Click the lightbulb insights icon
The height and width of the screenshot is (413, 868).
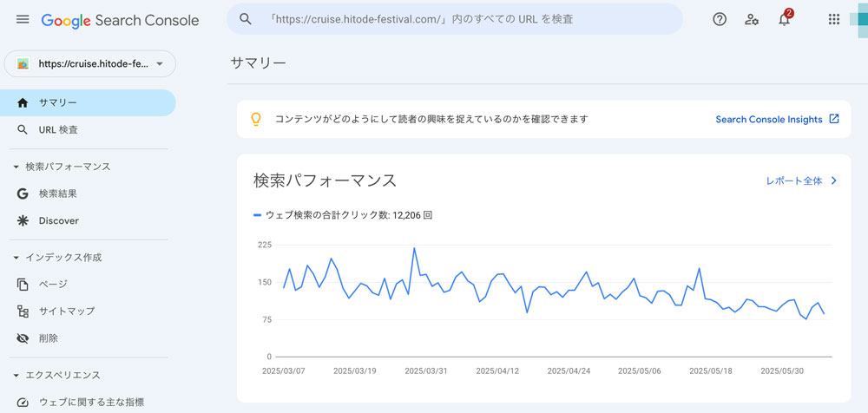point(256,119)
